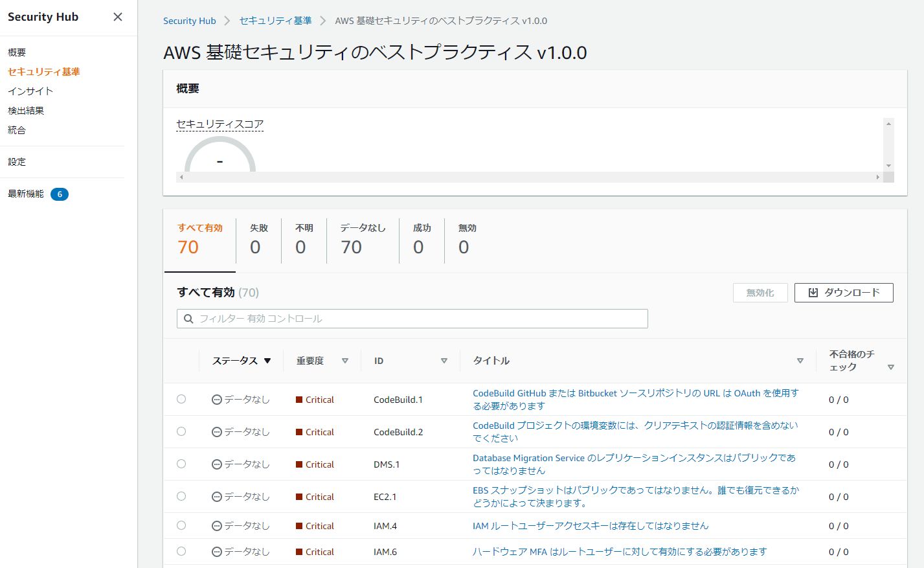Screen dimensions: 924x568
Task: Switch to the すべて有効 70 tab
Action: [x=200, y=240]
